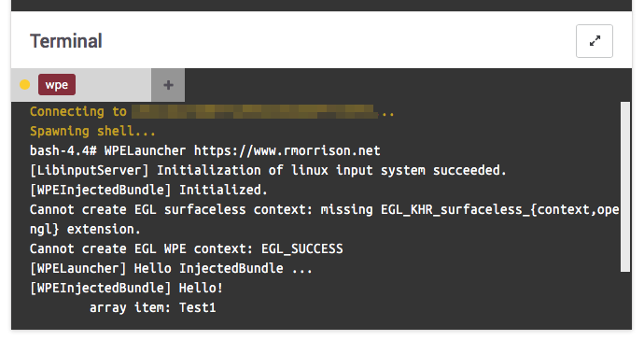Image resolution: width=644 pixels, height=340 pixels.
Task: Click the bash-4.4# prompt
Action: (63, 151)
